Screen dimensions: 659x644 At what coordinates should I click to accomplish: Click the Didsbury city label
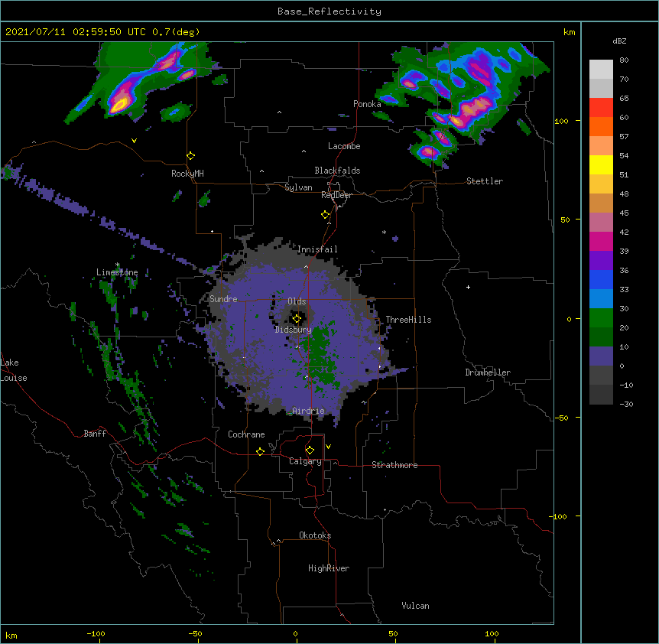294,330
